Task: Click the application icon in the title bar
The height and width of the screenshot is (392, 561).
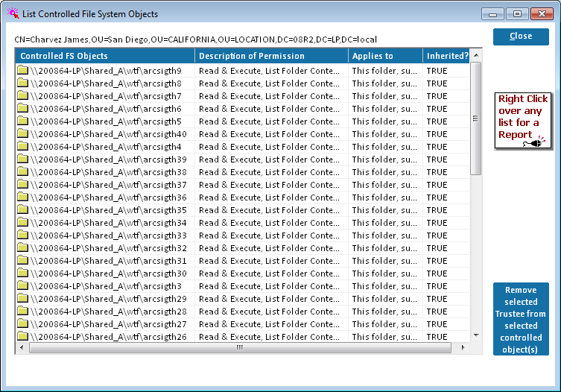Action: pyautogui.click(x=13, y=13)
